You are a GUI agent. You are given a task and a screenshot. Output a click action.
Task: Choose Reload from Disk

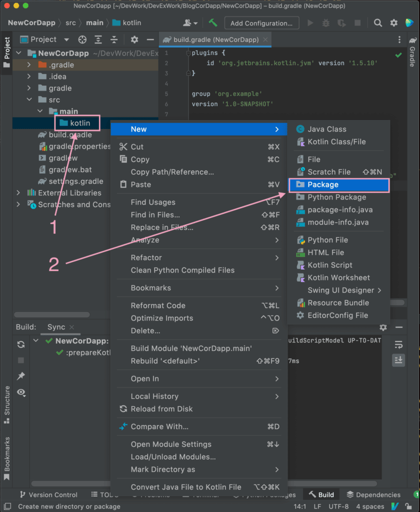[199, 409]
